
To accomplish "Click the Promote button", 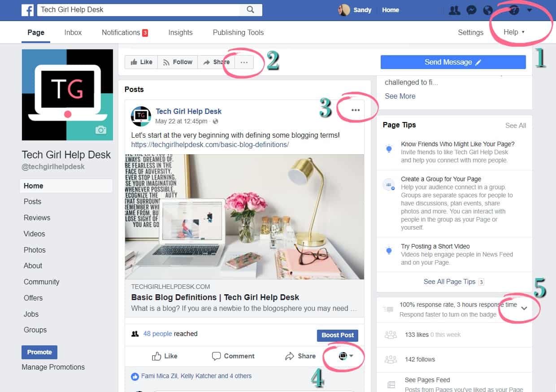I will pos(39,352).
